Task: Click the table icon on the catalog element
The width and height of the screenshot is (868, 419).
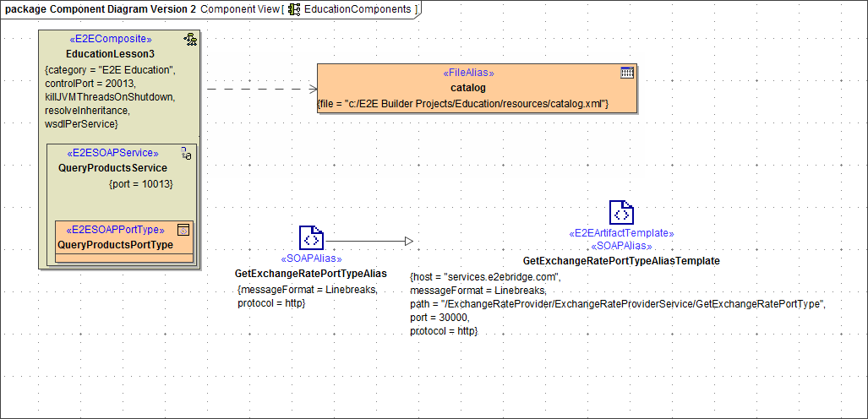Action: click(x=626, y=73)
